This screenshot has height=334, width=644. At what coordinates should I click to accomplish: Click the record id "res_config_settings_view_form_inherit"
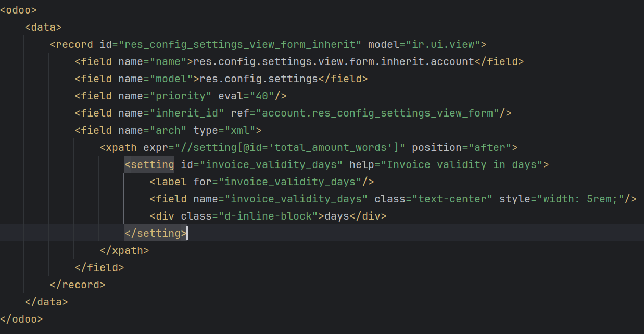pos(240,44)
